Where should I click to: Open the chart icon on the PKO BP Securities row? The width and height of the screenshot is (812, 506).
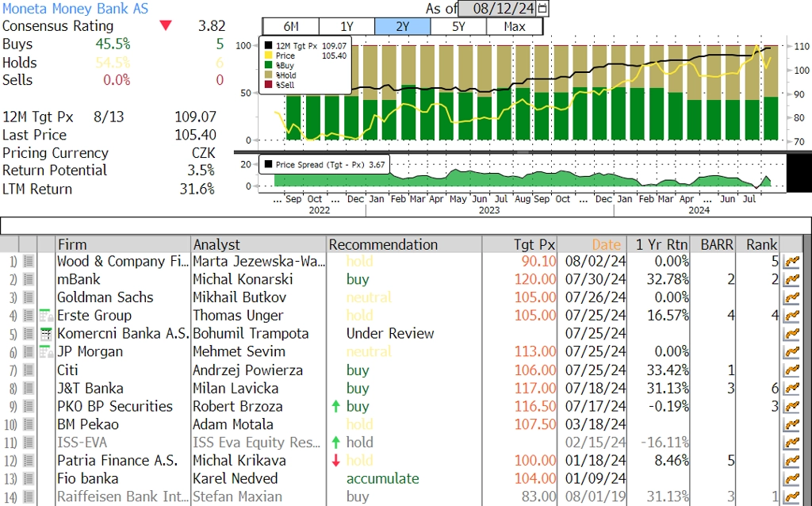pos(791,407)
